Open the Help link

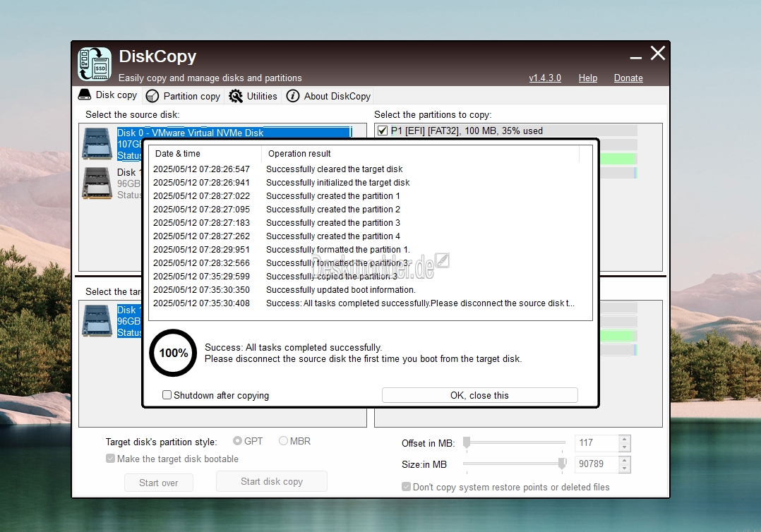588,78
